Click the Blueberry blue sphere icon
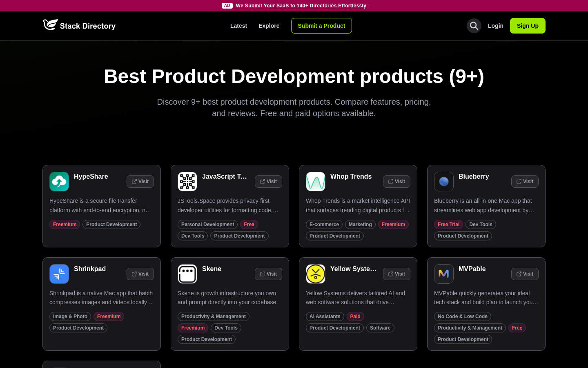Screen dimensions: 588x368 pos(444,182)
